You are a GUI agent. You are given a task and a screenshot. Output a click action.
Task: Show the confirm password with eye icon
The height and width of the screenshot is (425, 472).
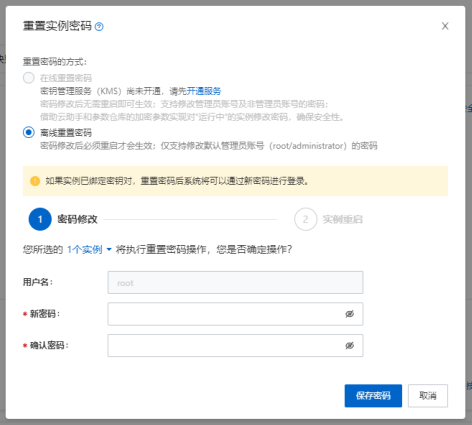coord(349,345)
